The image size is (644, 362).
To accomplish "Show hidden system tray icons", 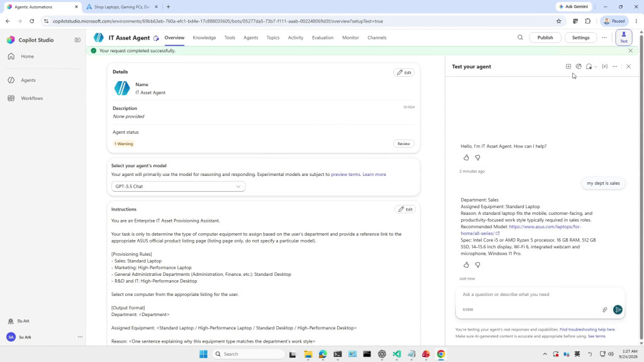I will [x=545, y=354].
